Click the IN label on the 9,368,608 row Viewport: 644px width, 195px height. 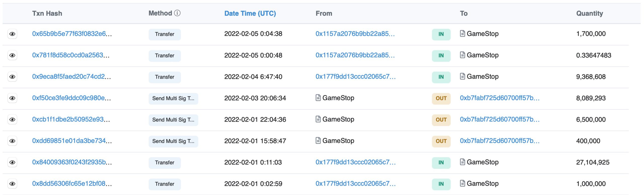point(441,77)
